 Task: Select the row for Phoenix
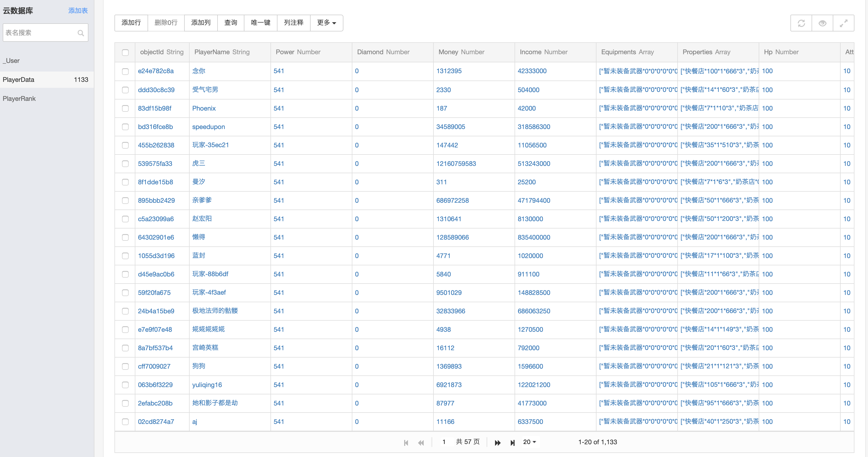[x=125, y=108]
